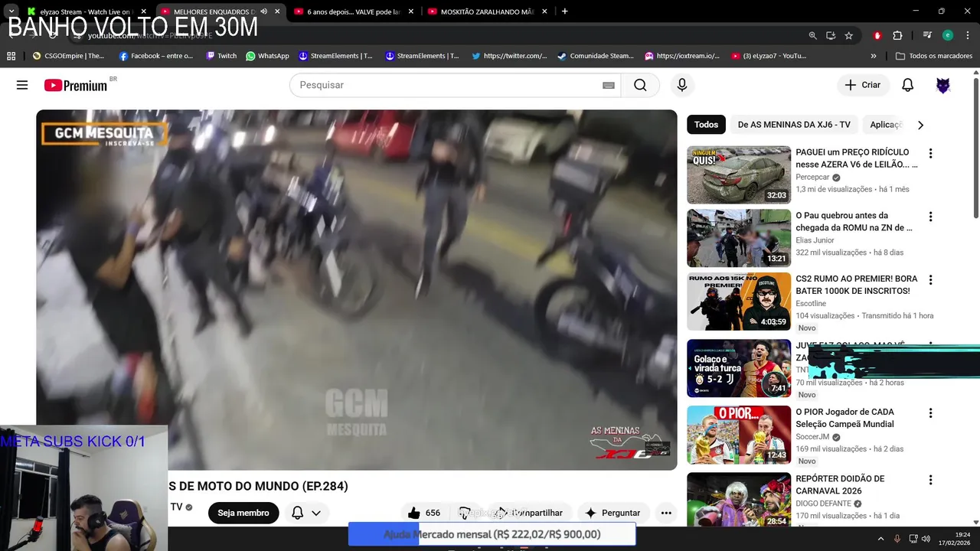Open the Todos os marcadores folder
Viewport: 980px width, 551px height.
click(x=933, y=56)
